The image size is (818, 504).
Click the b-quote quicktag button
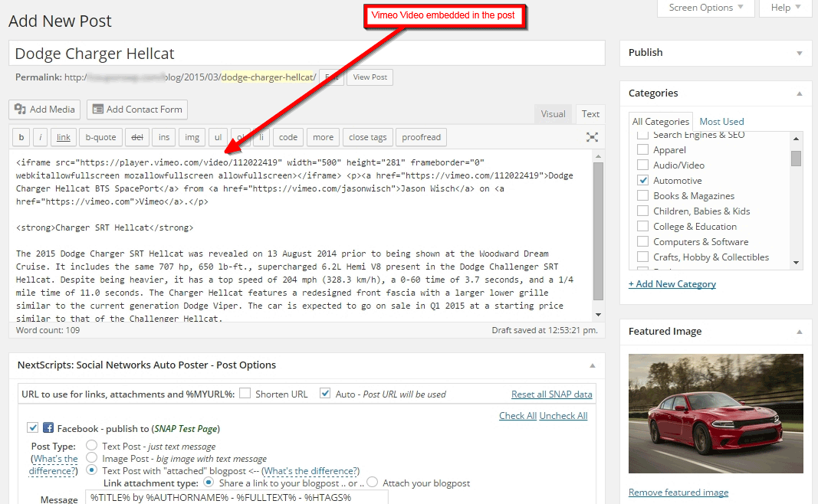click(100, 137)
